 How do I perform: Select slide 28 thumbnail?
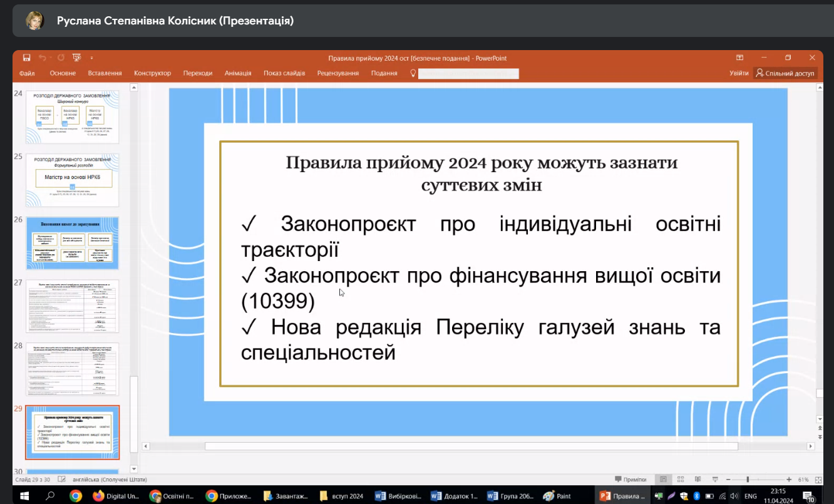[72, 369]
